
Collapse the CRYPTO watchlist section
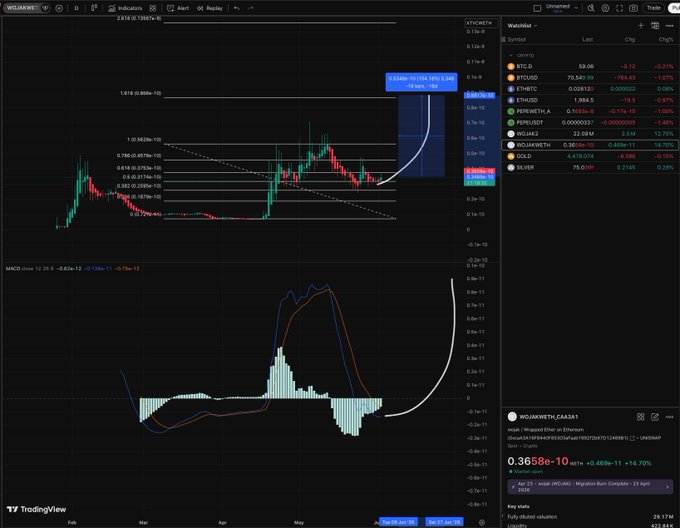(x=511, y=55)
